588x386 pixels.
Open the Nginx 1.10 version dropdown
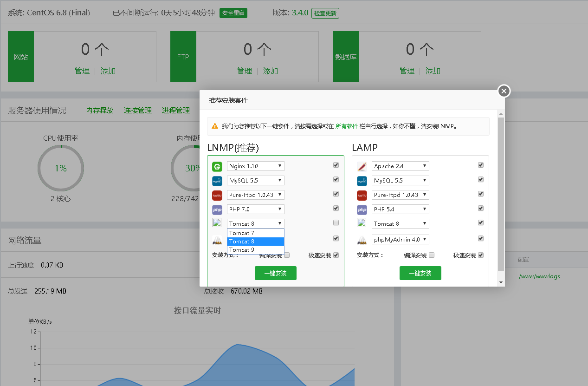click(256, 166)
